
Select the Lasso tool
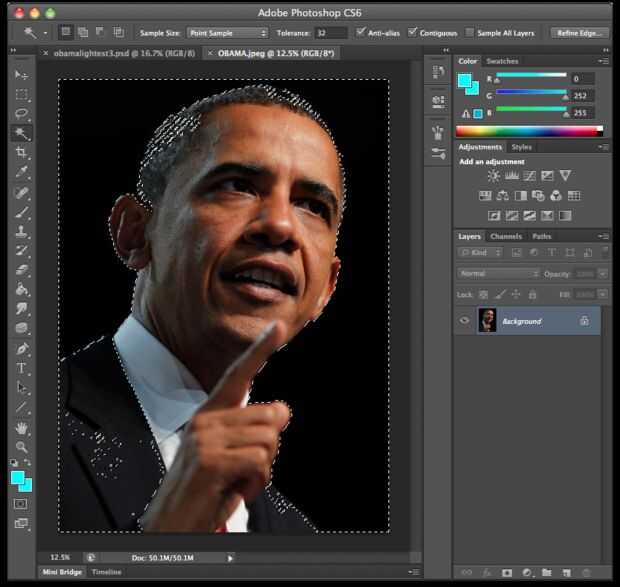click(x=21, y=114)
